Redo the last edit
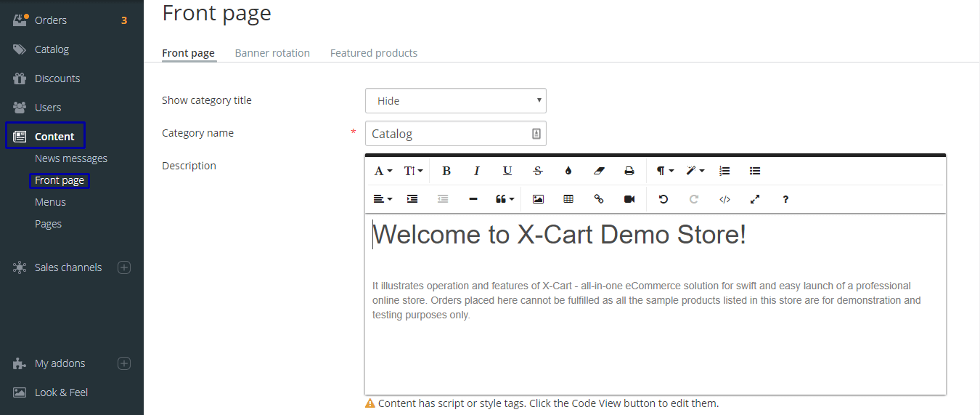The image size is (980, 415). [x=694, y=199]
